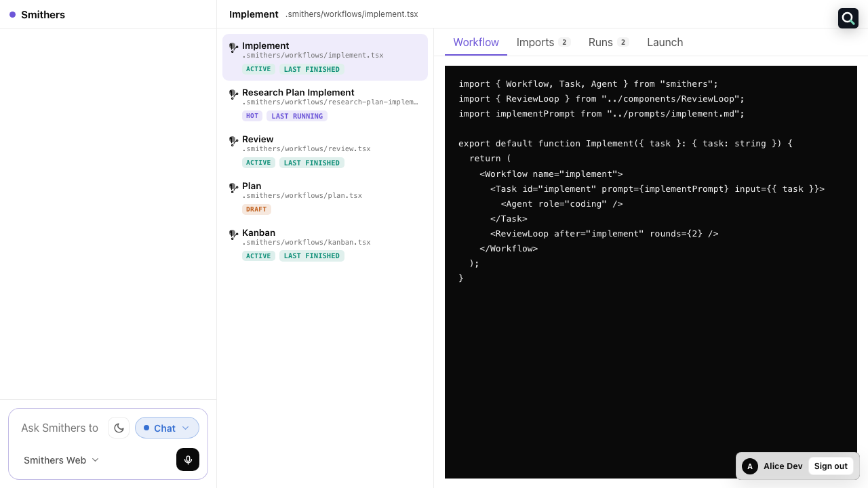Click the Plan workflow icon
The height and width of the screenshot is (488, 868).
tap(233, 188)
